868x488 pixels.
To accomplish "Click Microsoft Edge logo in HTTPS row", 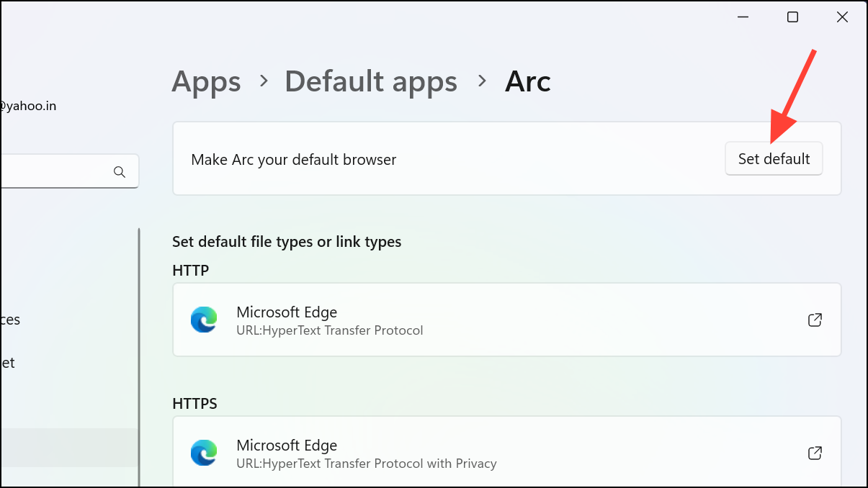I will (204, 453).
